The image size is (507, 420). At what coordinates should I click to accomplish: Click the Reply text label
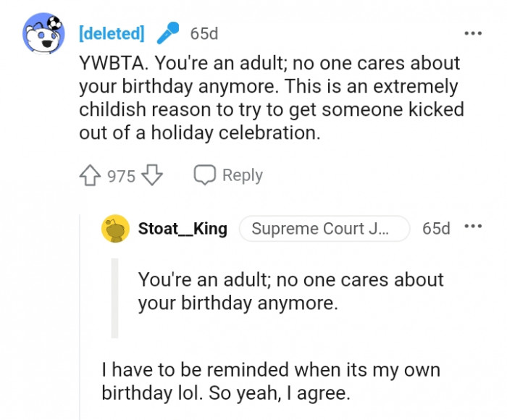coord(243,175)
